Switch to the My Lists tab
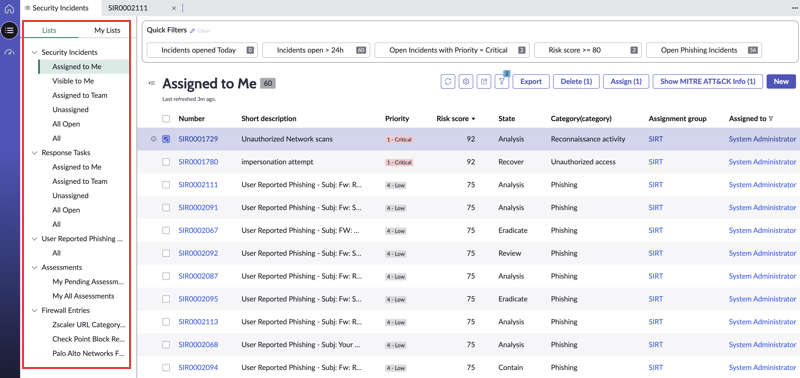 [x=107, y=30]
